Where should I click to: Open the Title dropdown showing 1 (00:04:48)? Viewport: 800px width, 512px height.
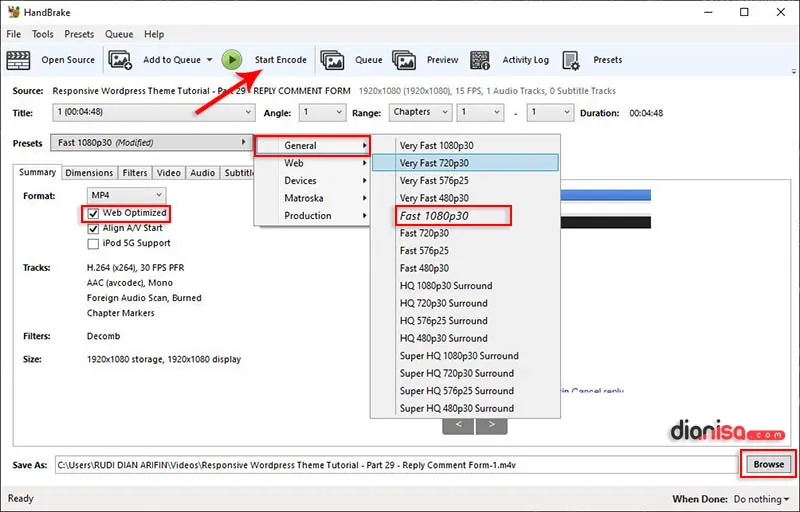click(154, 112)
